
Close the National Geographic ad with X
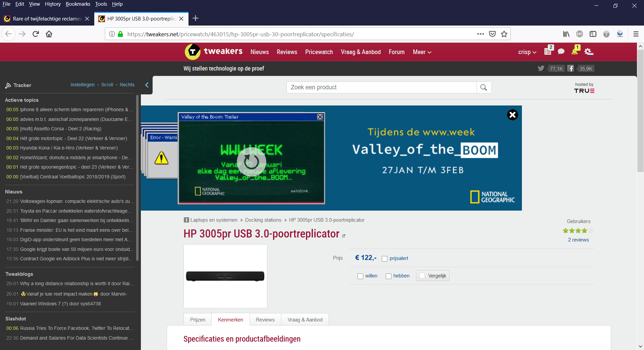click(513, 115)
